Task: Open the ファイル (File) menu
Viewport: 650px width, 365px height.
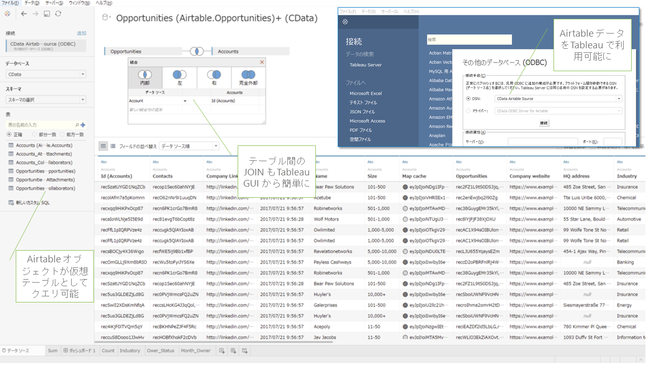Action: [10, 3]
